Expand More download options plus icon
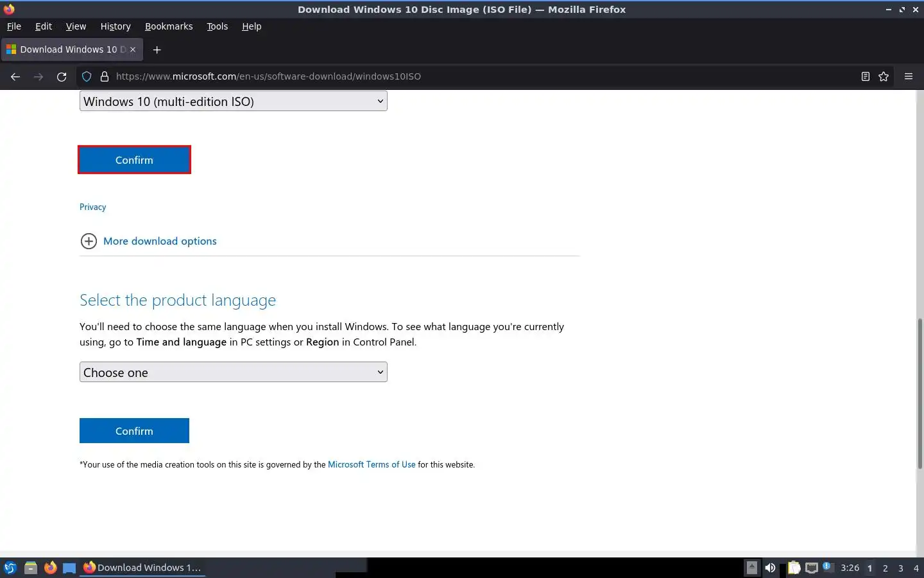Viewport: 924px width, 578px height. 89,241
